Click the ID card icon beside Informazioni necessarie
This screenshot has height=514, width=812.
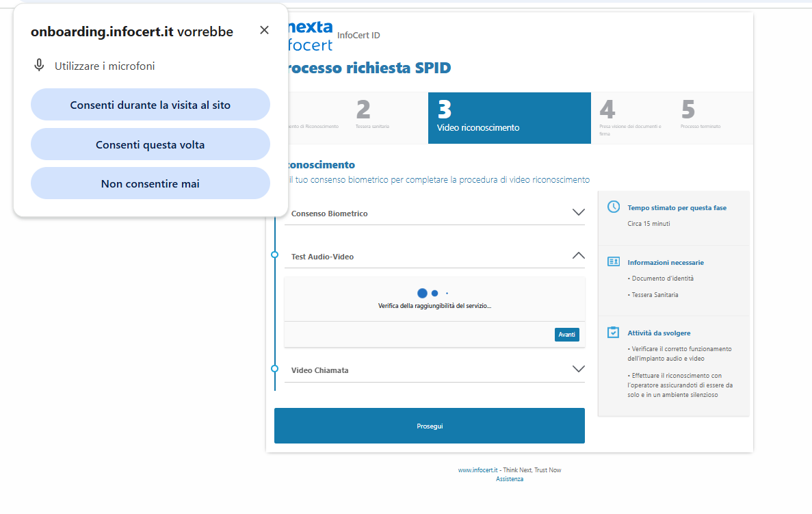tap(614, 261)
